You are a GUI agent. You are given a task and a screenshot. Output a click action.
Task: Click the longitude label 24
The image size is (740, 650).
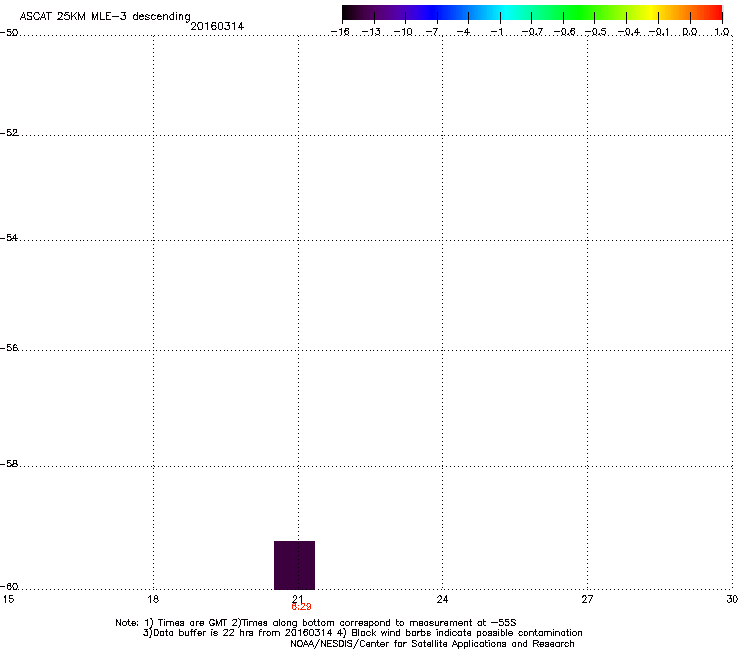(x=442, y=599)
